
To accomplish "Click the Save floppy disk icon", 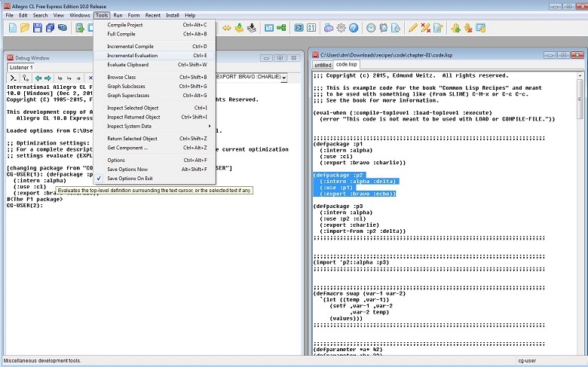I will click(x=38, y=28).
